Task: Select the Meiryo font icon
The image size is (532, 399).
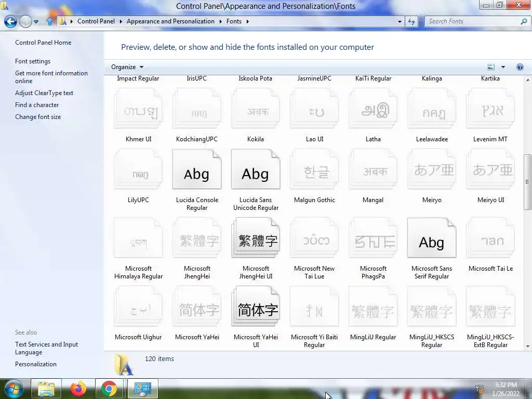Action: tap(432, 169)
